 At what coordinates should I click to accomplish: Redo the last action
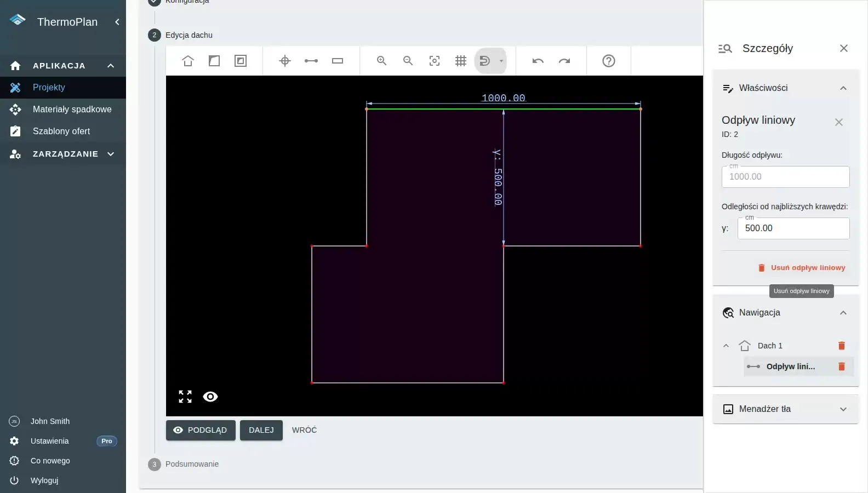click(564, 61)
